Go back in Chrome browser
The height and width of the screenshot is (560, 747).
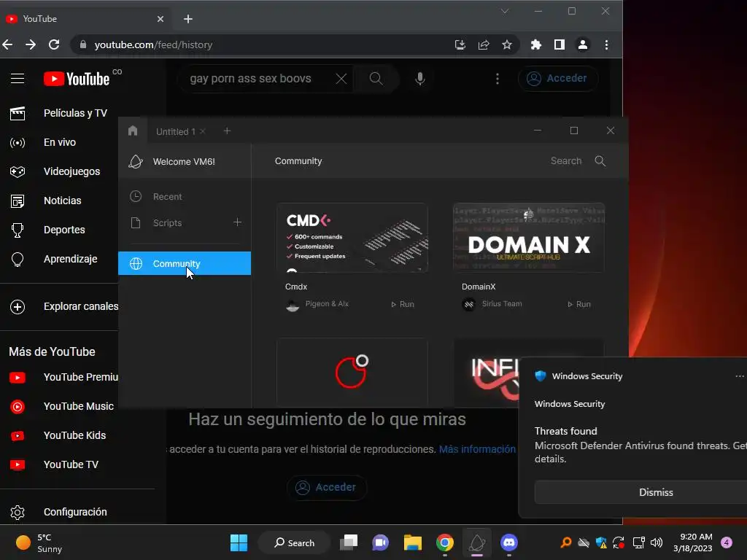[7, 44]
